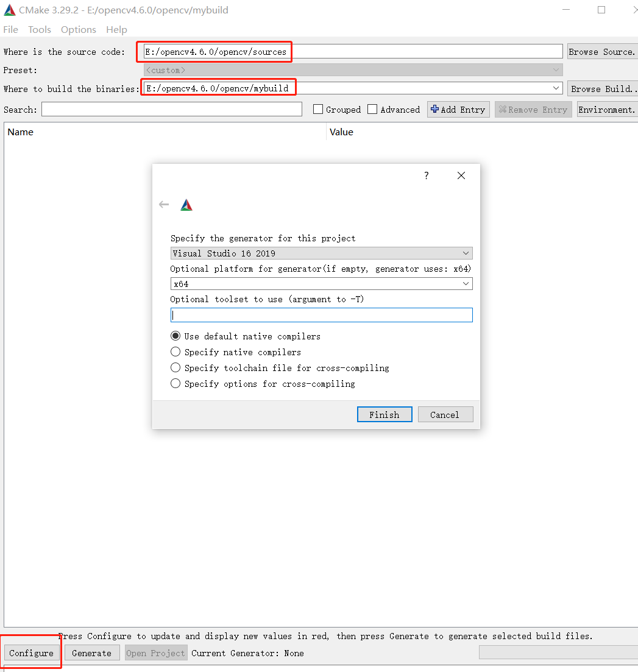This screenshot has height=672, width=638.
Task: Click the optional toolset input field
Action: pos(322,315)
